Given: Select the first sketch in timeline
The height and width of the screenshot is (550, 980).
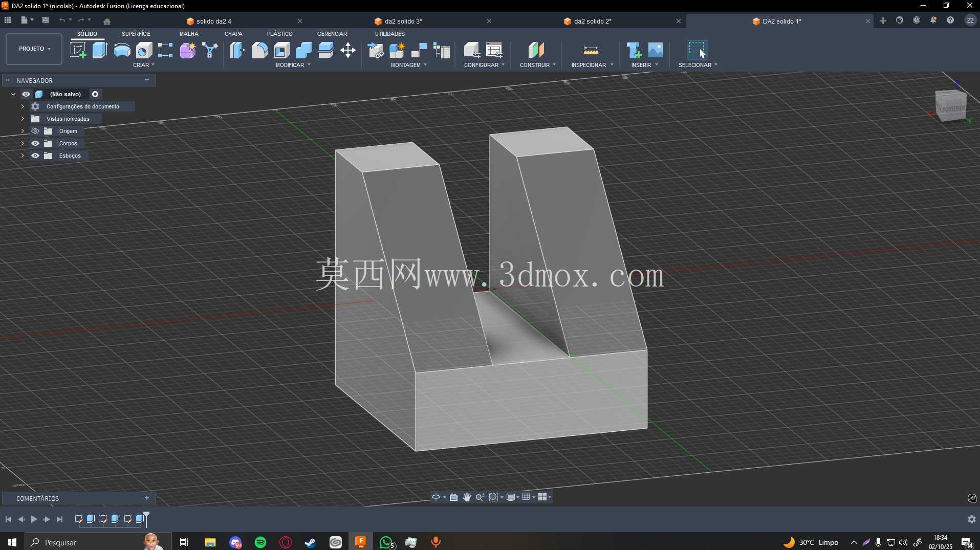Looking at the screenshot, I should click(78, 519).
